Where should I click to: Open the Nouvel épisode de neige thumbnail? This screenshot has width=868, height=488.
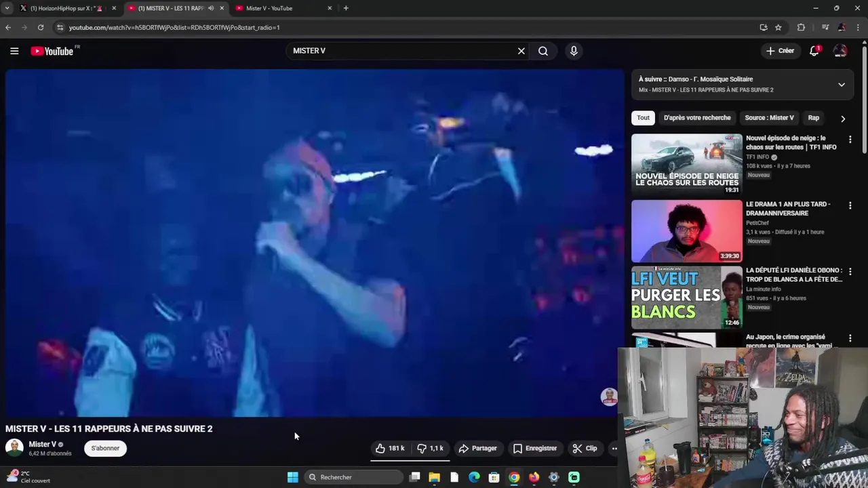pyautogui.click(x=687, y=165)
